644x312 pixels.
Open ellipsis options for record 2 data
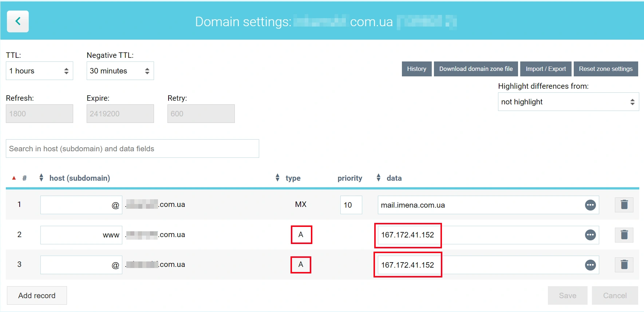point(590,235)
